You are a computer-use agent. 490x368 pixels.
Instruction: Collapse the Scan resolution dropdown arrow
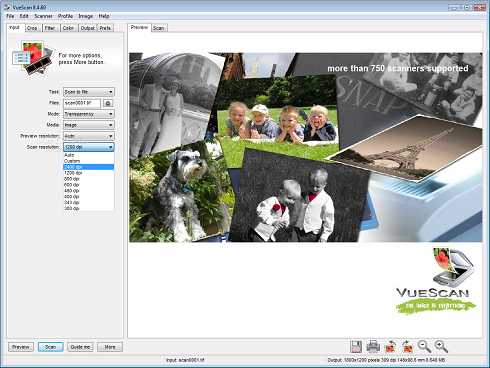coord(110,147)
